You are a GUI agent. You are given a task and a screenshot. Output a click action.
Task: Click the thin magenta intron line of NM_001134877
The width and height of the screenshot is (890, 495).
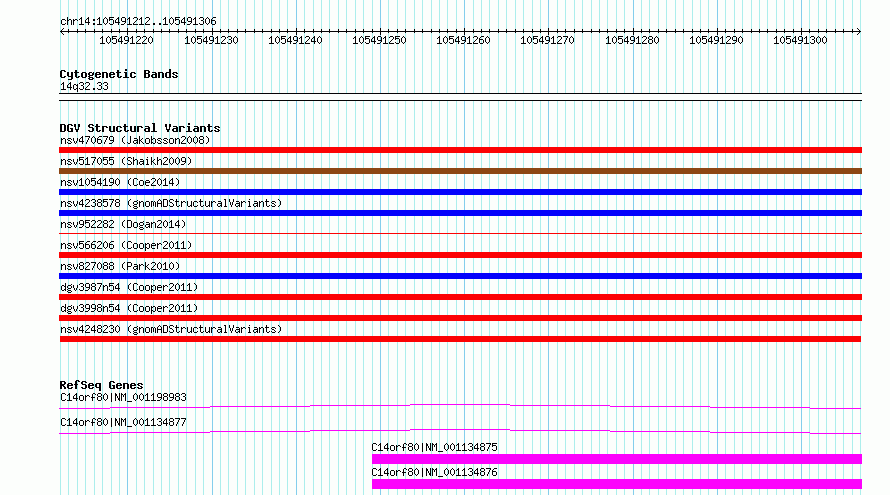460,431
